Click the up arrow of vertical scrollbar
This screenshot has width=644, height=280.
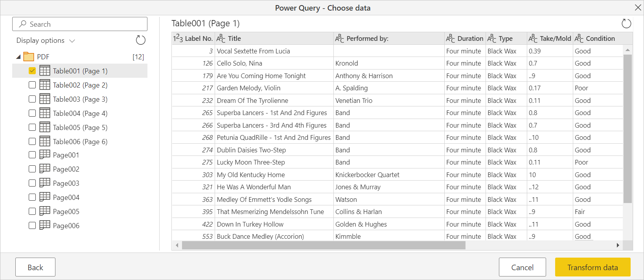click(627, 50)
